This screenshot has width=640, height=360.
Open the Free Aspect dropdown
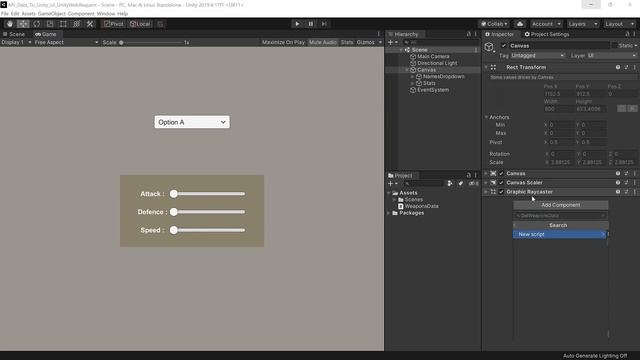66,42
